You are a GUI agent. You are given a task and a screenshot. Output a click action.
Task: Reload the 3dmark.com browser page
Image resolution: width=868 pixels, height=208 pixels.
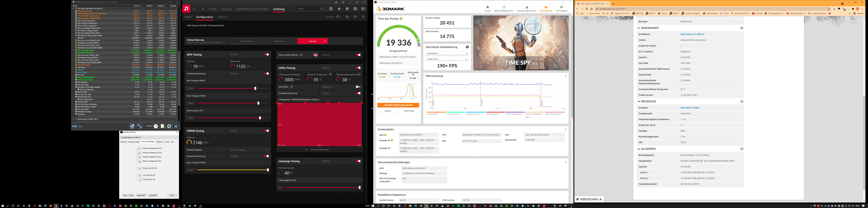pyautogui.click(x=587, y=9)
